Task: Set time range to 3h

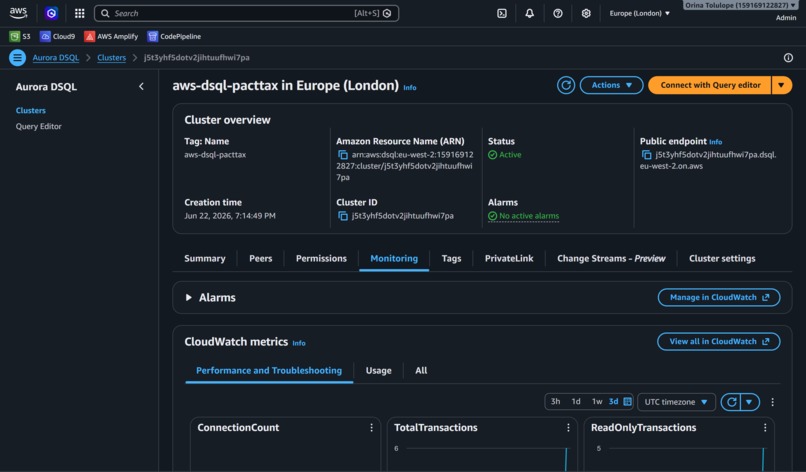Action: pos(556,402)
